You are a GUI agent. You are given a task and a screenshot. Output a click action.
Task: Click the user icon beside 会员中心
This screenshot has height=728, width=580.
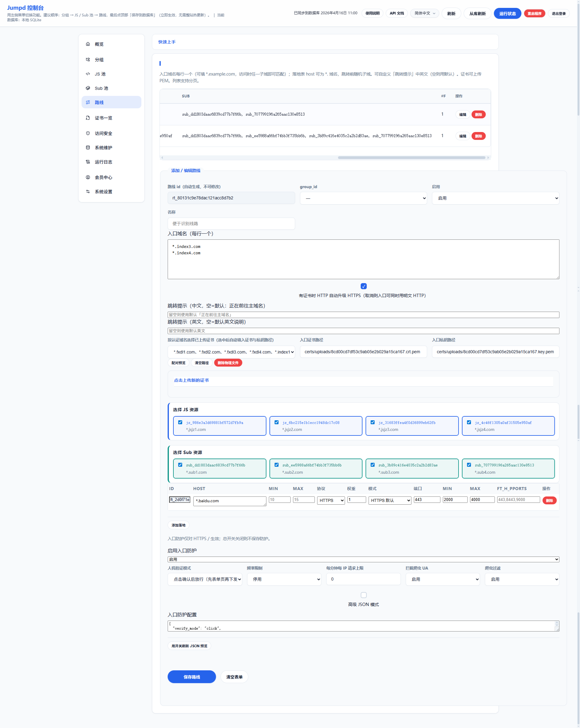88,177
